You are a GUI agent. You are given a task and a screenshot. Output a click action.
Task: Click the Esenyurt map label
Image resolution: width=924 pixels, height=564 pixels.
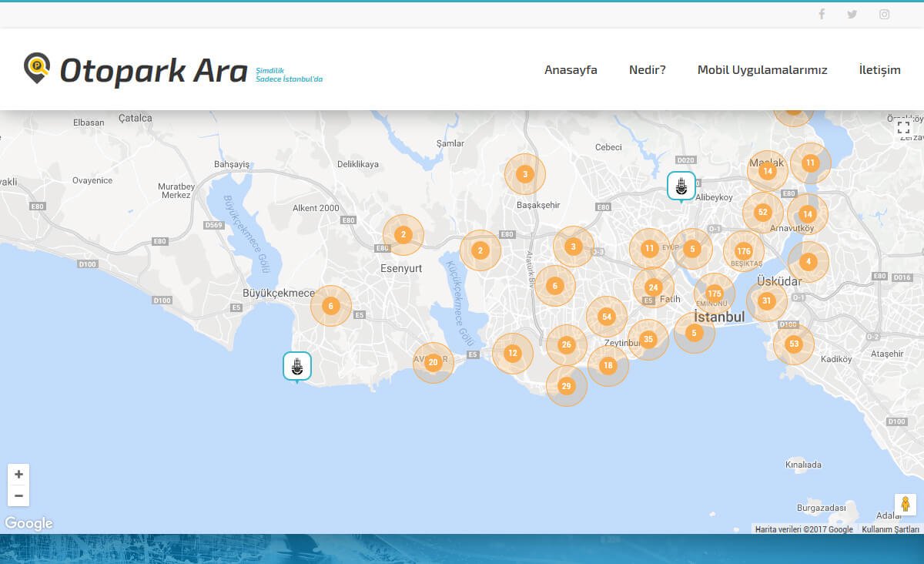402,269
